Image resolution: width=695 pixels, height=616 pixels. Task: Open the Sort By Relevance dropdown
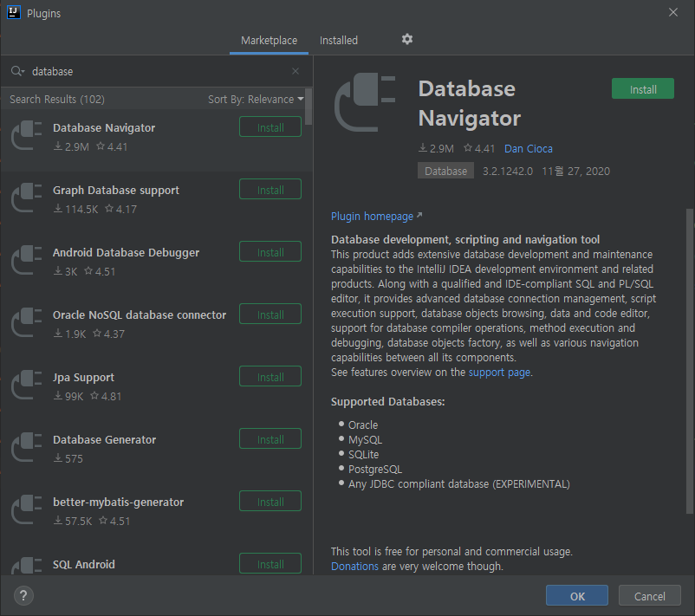[x=256, y=100]
